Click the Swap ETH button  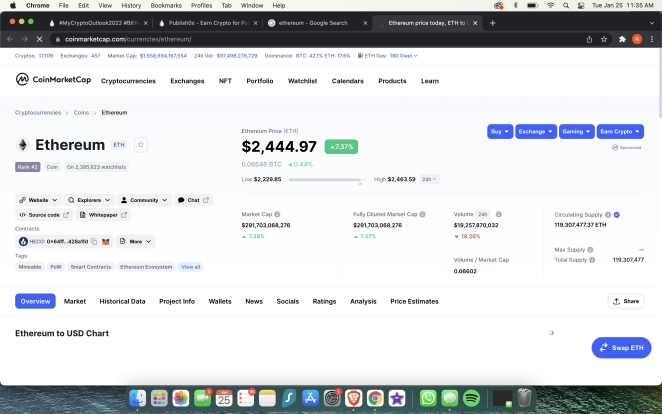[621, 348]
